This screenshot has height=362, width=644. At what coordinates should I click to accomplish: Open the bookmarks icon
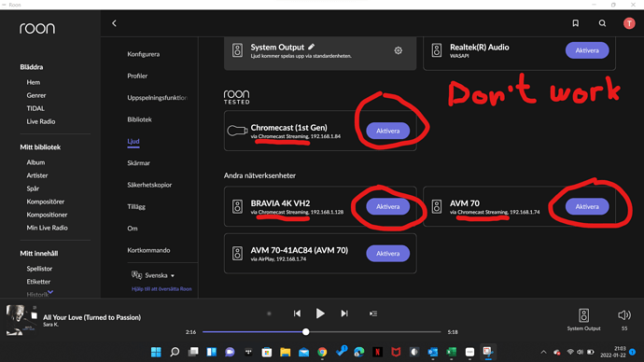pos(576,23)
